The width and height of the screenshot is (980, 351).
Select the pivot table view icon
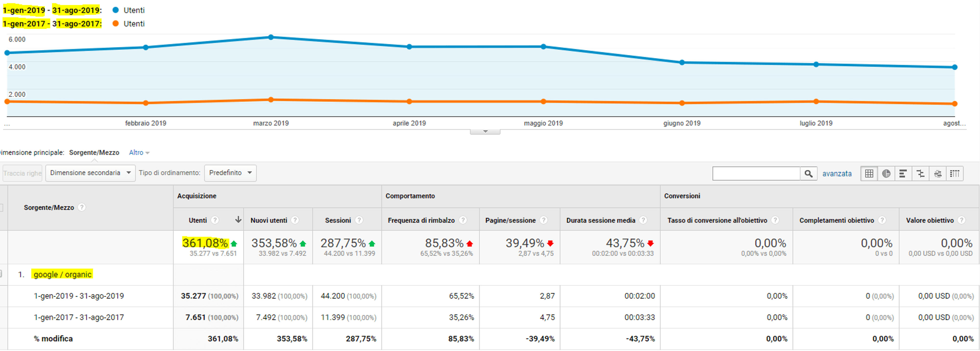point(954,174)
